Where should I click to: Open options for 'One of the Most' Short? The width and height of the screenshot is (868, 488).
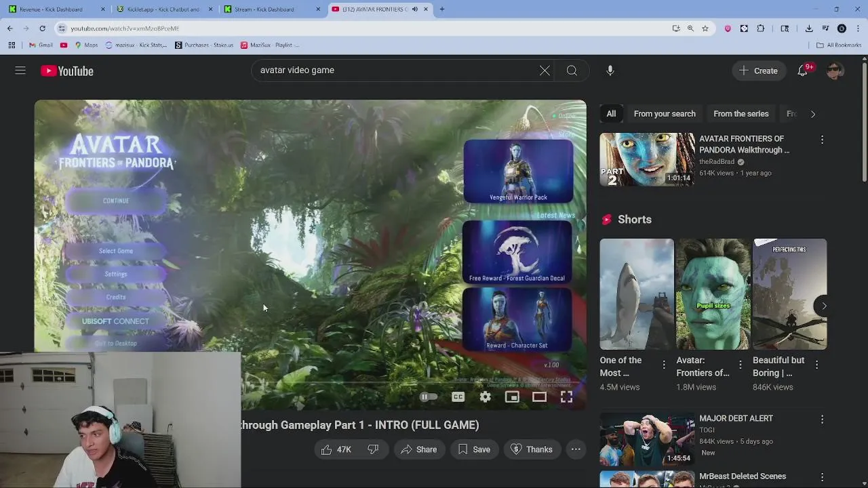tap(664, 365)
